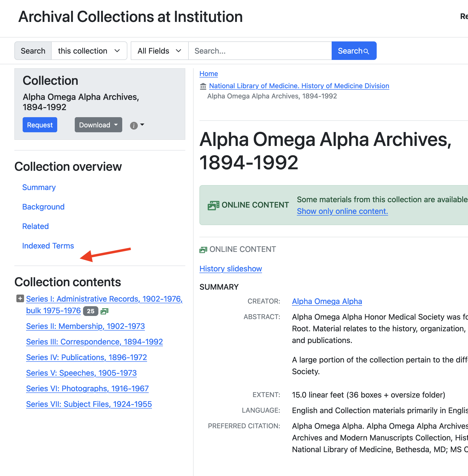The height and width of the screenshot is (476, 468).
Task: Navigate Home via the breadcrumb link
Action: [x=208, y=74]
